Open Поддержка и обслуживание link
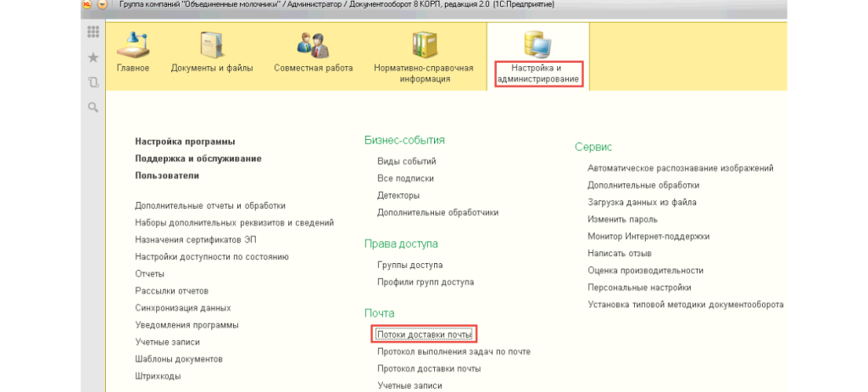868x392 pixels. (x=198, y=159)
